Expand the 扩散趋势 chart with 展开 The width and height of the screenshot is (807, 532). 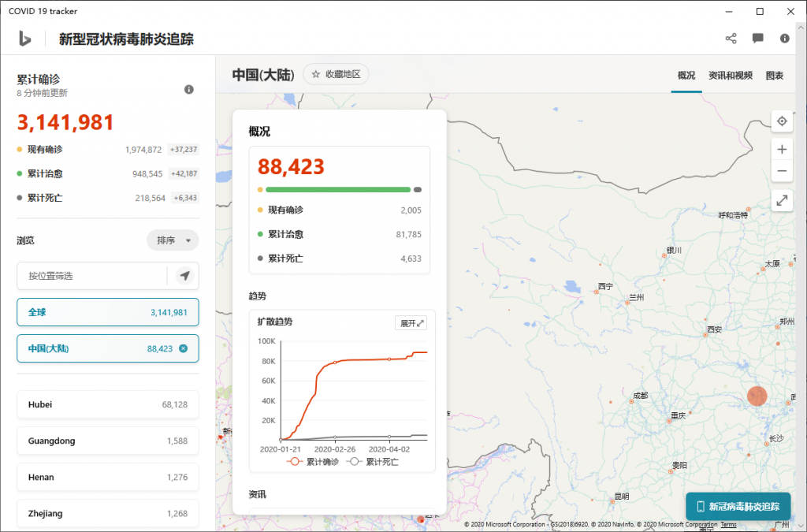411,323
